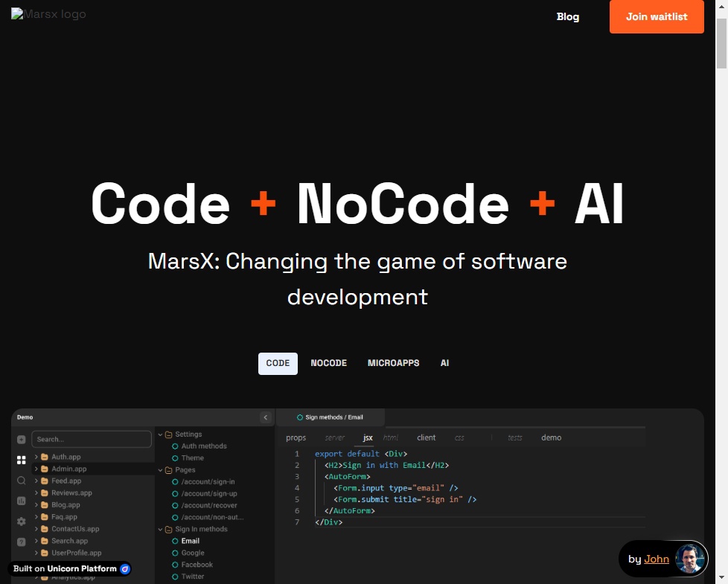
Task: Click the Unicorn Platform badge icon
Action: (125, 568)
